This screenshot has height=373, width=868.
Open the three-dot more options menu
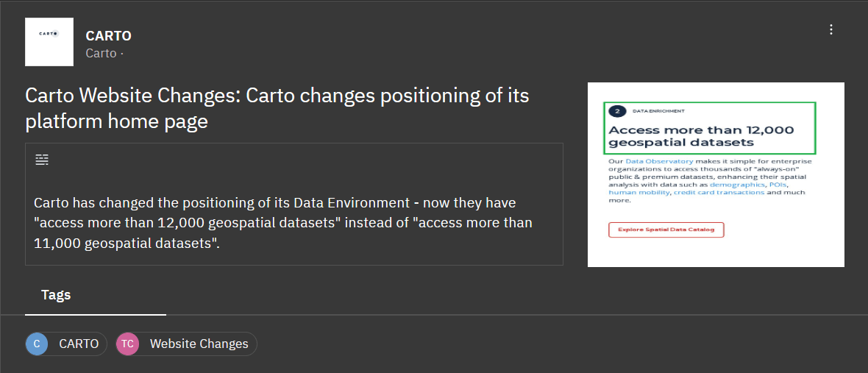(x=830, y=30)
